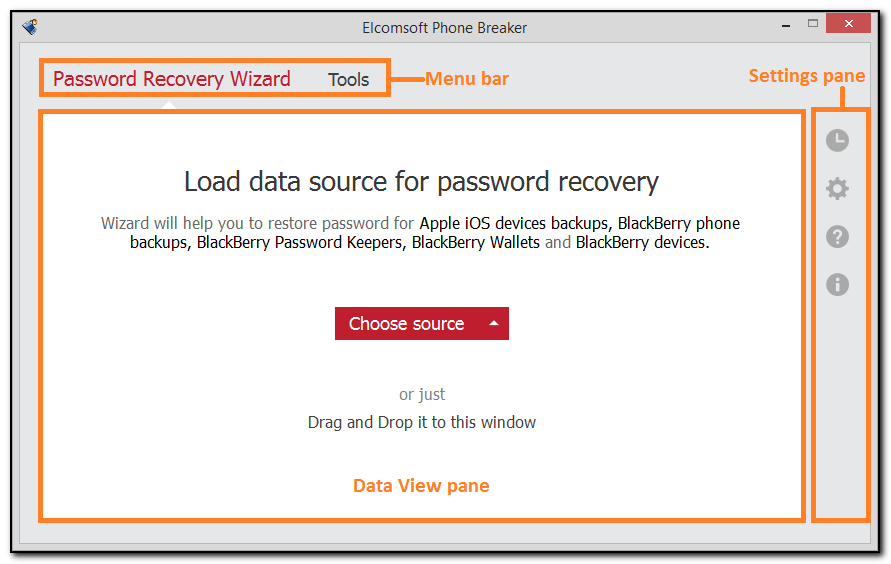This screenshot has height=564, width=891.
Task: Switch to Password Recovery Wizard tab
Action: 171,79
